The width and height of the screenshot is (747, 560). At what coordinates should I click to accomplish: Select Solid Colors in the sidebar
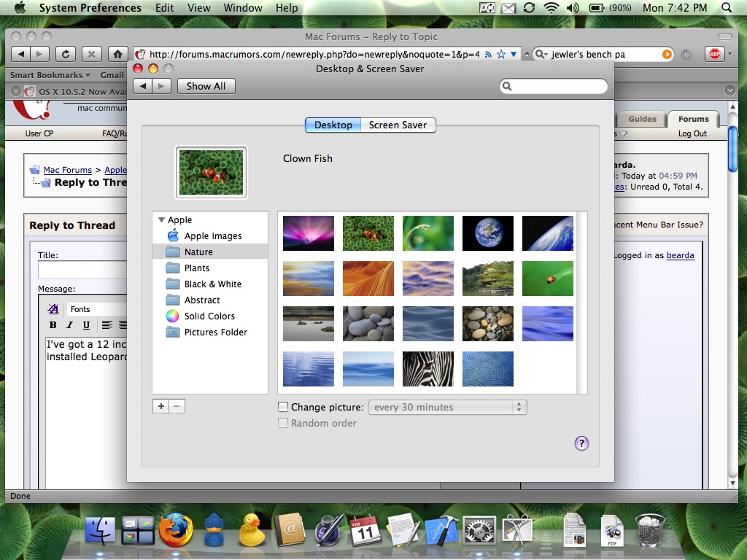tap(210, 316)
